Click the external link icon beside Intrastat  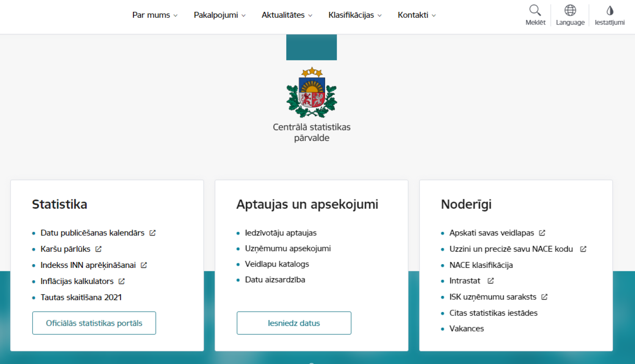pyautogui.click(x=490, y=280)
